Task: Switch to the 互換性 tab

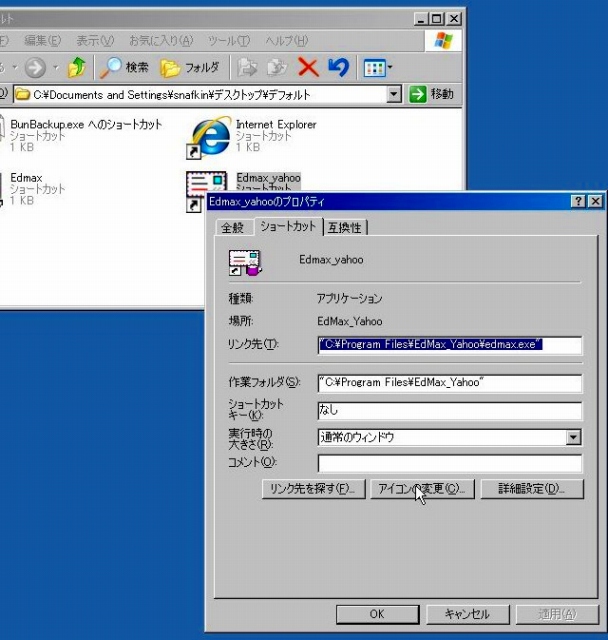Action: coord(344,227)
